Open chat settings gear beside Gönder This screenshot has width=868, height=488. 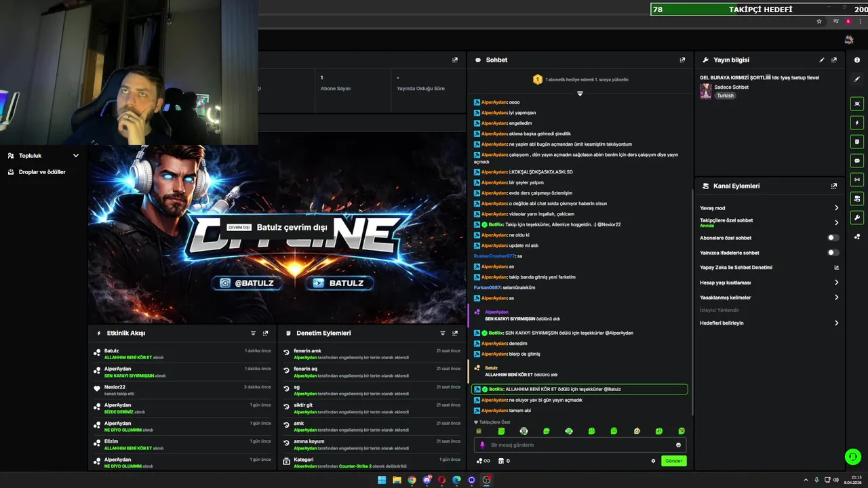tap(653, 461)
